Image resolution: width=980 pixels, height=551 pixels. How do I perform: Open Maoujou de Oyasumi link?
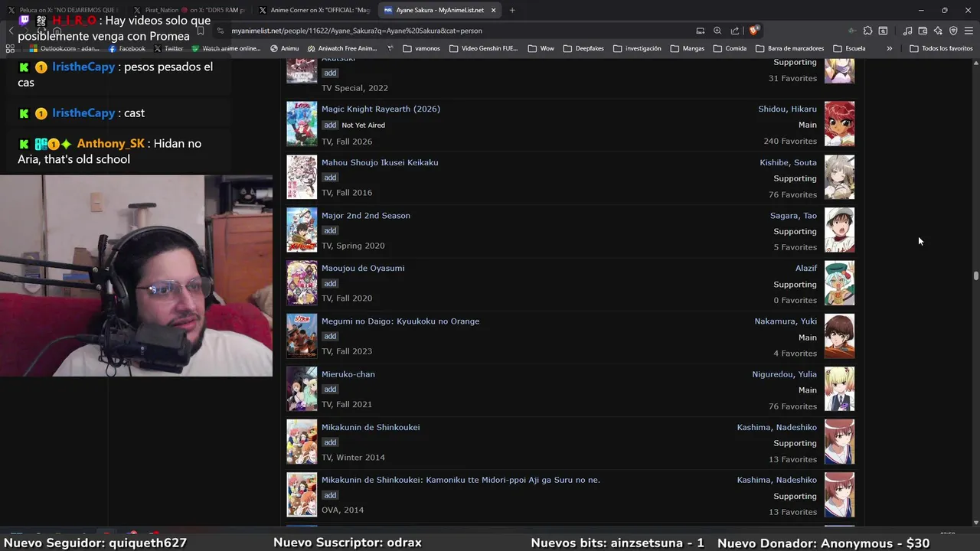point(363,268)
